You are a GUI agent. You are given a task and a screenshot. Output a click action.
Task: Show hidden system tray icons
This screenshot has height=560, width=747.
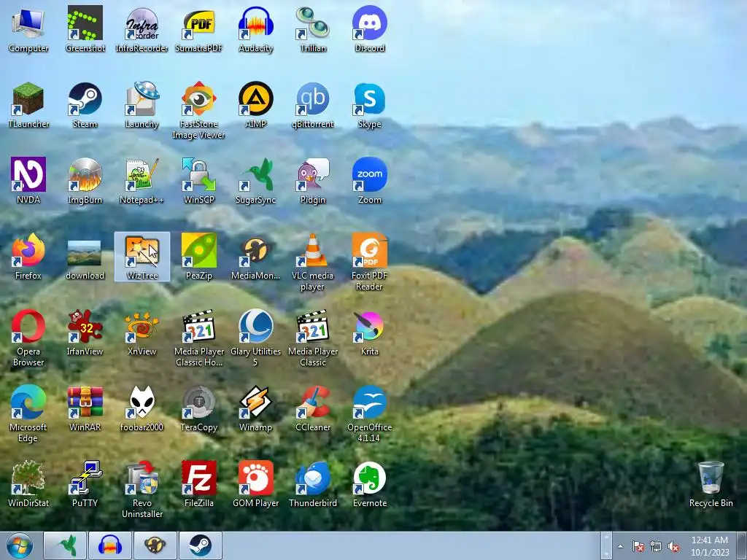[x=620, y=546]
